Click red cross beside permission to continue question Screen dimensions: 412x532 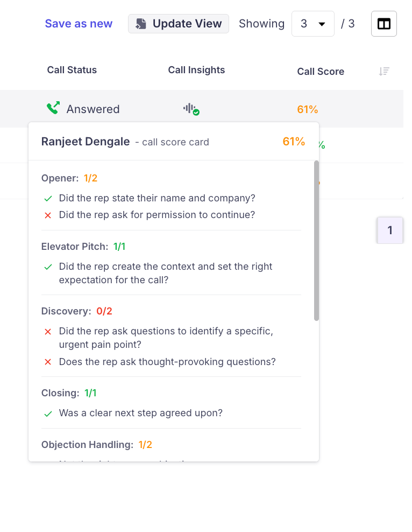click(x=48, y=215)
